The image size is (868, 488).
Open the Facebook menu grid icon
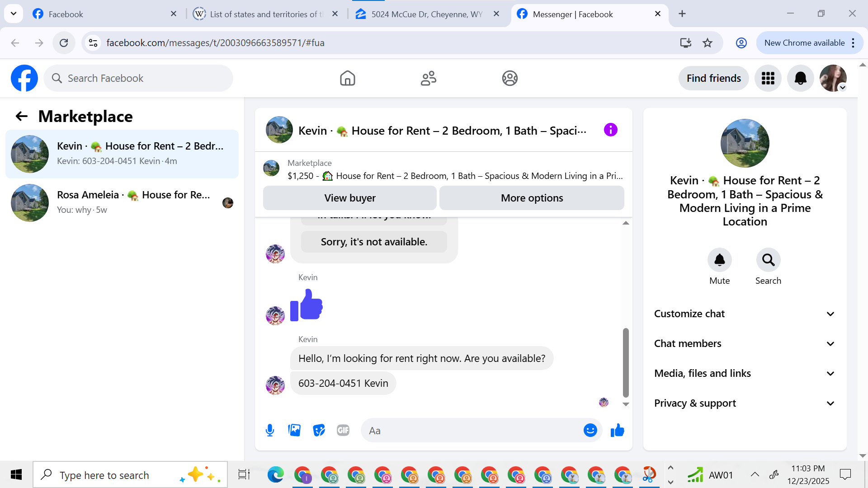pos(768,78)
